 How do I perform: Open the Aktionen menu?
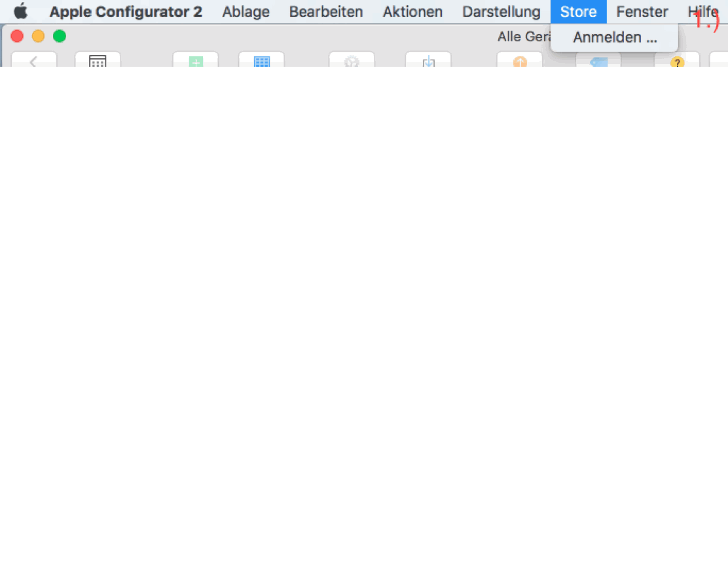point(412,12)
